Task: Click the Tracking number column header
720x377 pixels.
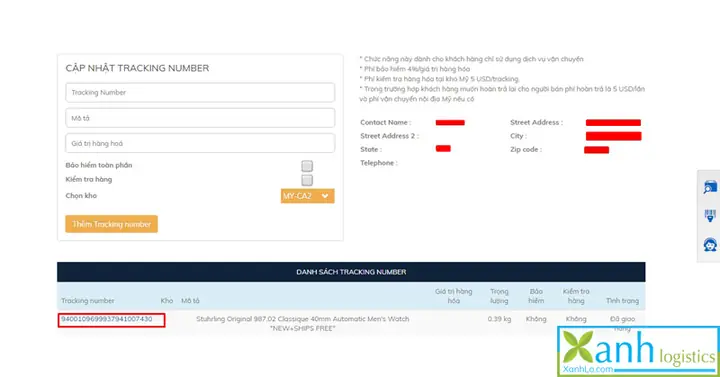Action: coord(88,301)
